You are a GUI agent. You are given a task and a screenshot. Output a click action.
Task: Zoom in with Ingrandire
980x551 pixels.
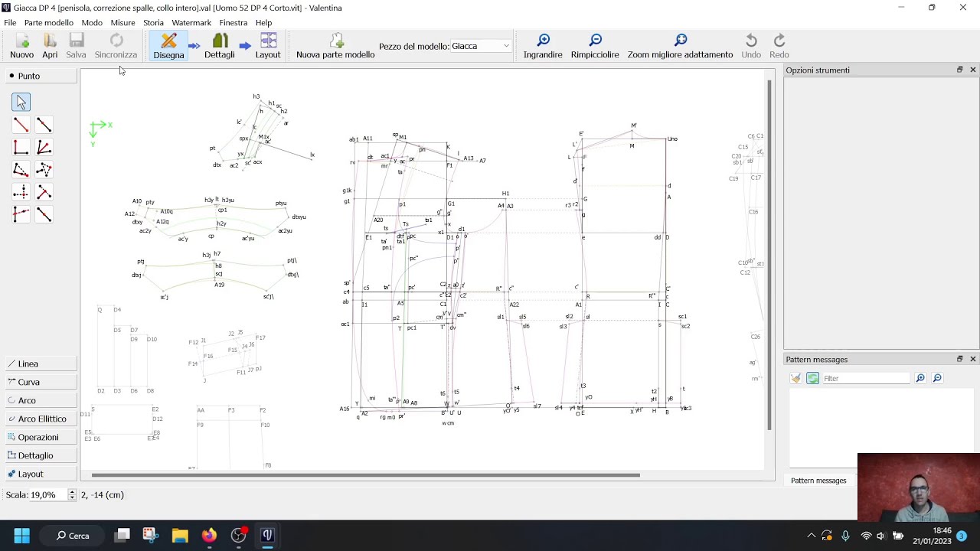point(543,46)
